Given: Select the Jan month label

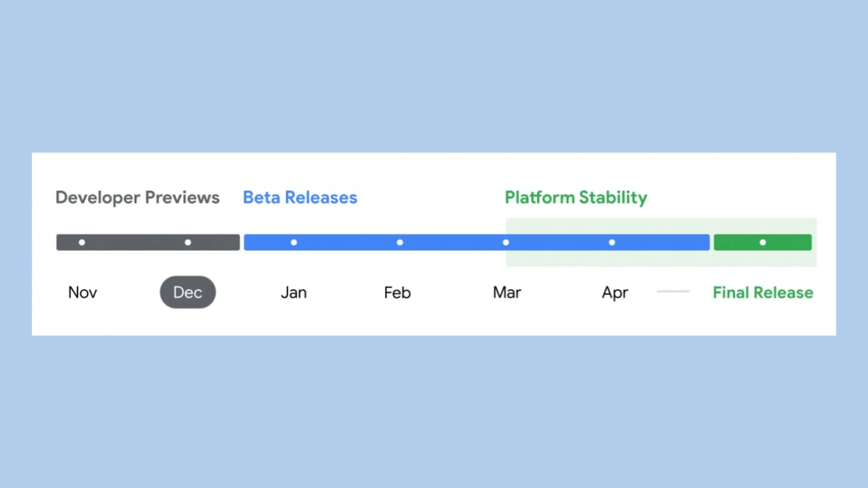Looking at the screenshot, I should point(294,292).
